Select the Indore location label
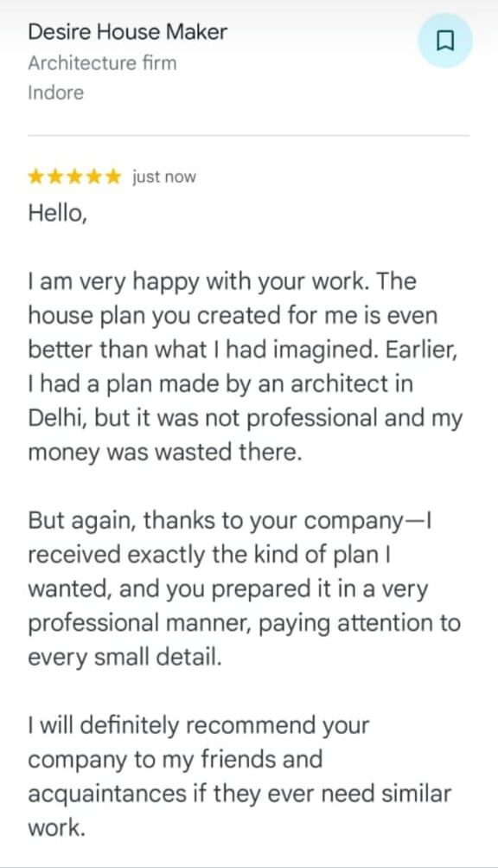The image size is (498, 868). 56,93
